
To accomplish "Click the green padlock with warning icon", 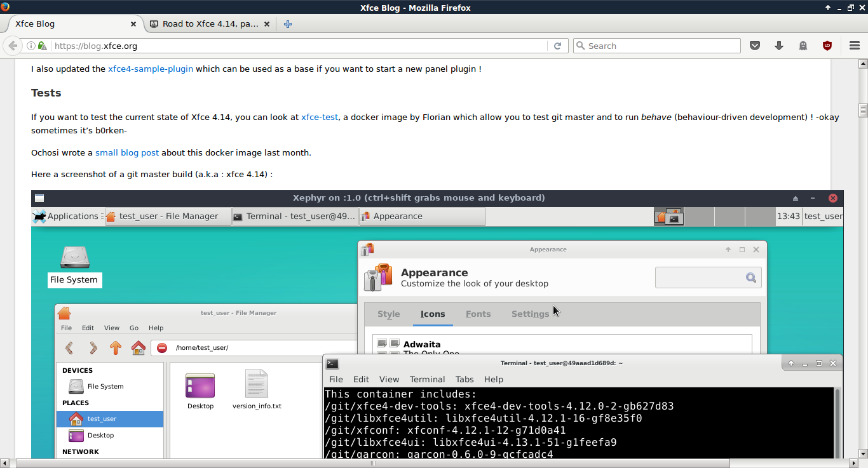I will click(42, 46).
